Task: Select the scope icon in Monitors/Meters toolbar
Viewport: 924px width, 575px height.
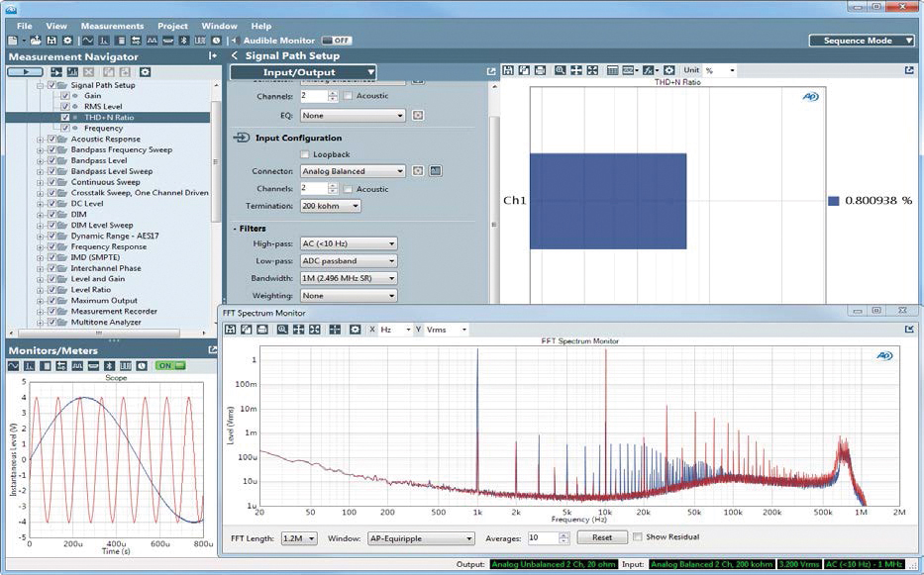Action: 13,366
